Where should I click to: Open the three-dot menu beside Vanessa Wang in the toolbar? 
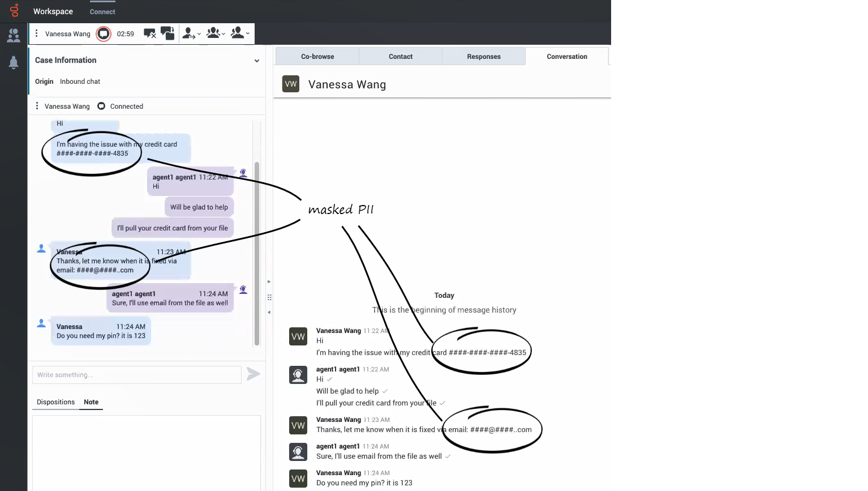pyautogui.click(x=37, y=34)
